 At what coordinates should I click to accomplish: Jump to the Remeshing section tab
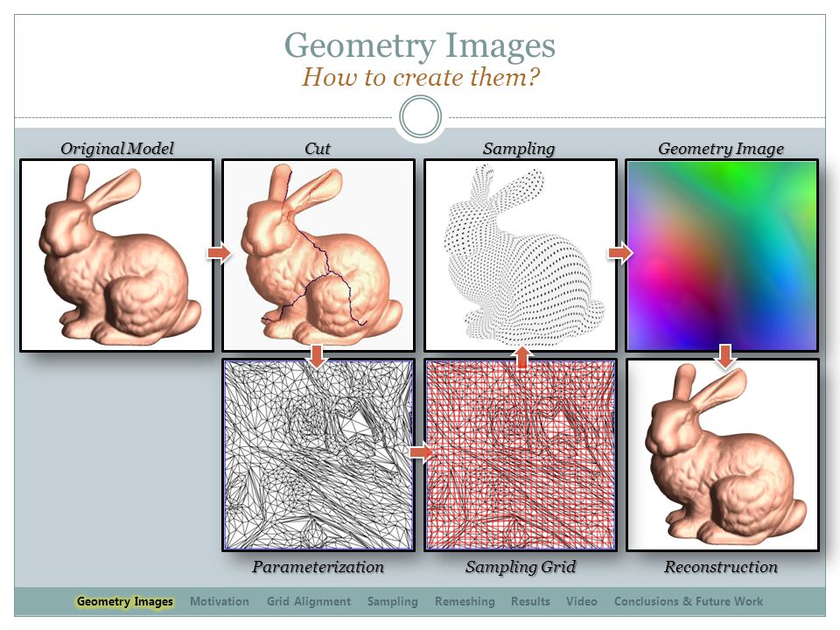pos(465,602)
